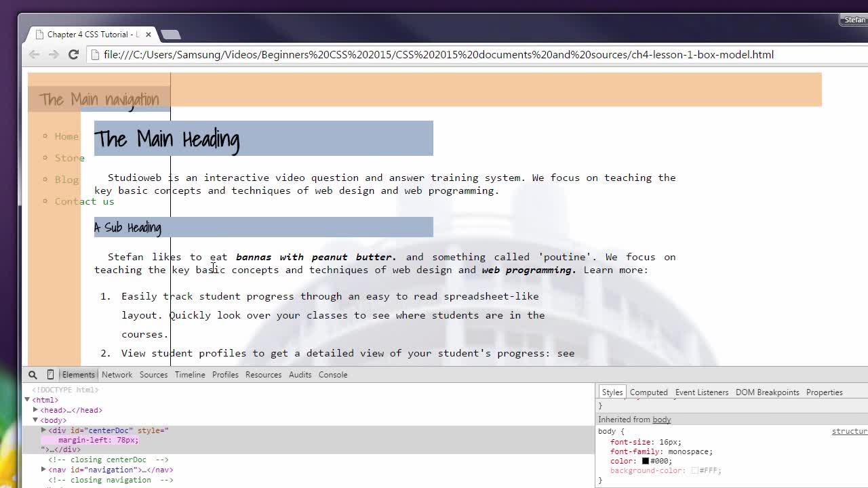The image size is (868, 488).
Task: Click the DevTools inspect element magnifier icon
Action: point(33,375)
